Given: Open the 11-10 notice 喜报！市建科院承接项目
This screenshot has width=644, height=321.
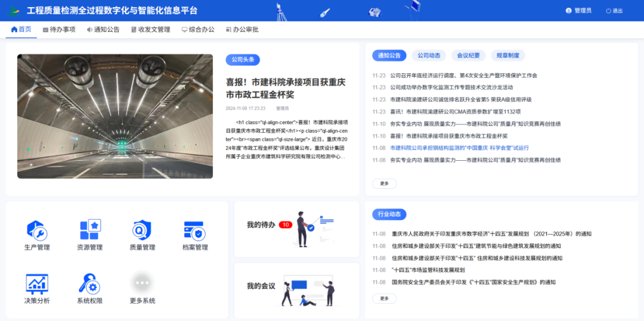Looking at the screenshot, I should (x=448, y=136).
